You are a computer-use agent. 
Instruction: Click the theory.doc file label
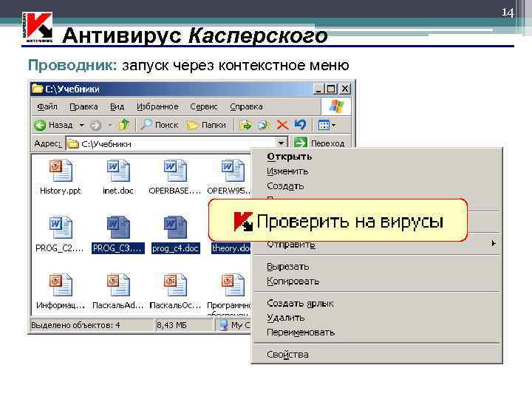231,248
